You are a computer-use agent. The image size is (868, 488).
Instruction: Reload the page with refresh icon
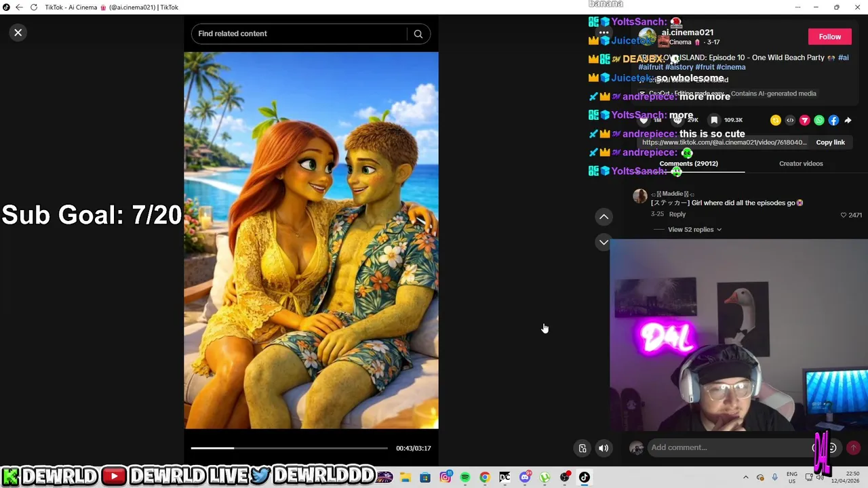tap(33, 7)
